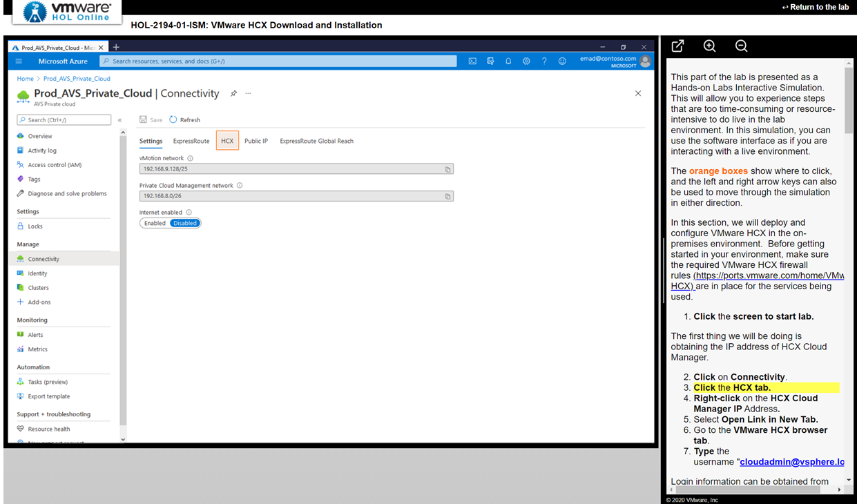The width and height of the screenshot is (857, 504).
Task: Show Azure notifications bell
Action: tap(508, 61)
